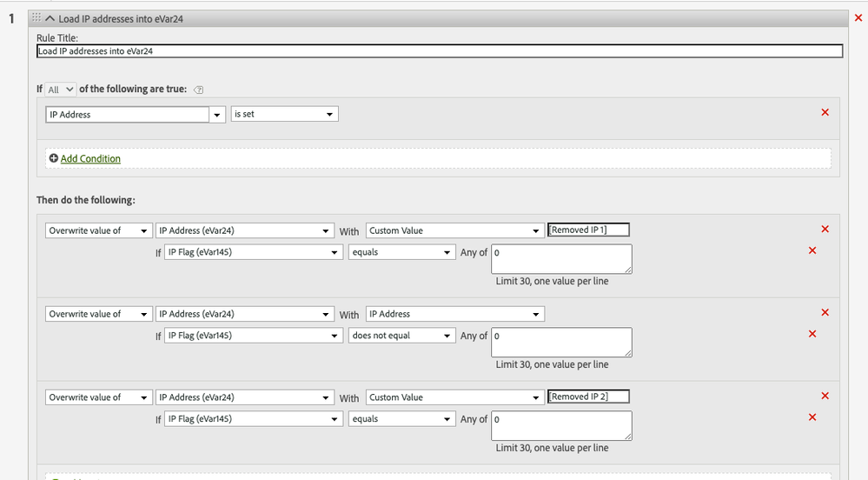The width and height of the screenshot is (868, 480).
Task: Open the All/Any match dropdown
Action: [x=60, y=90]
